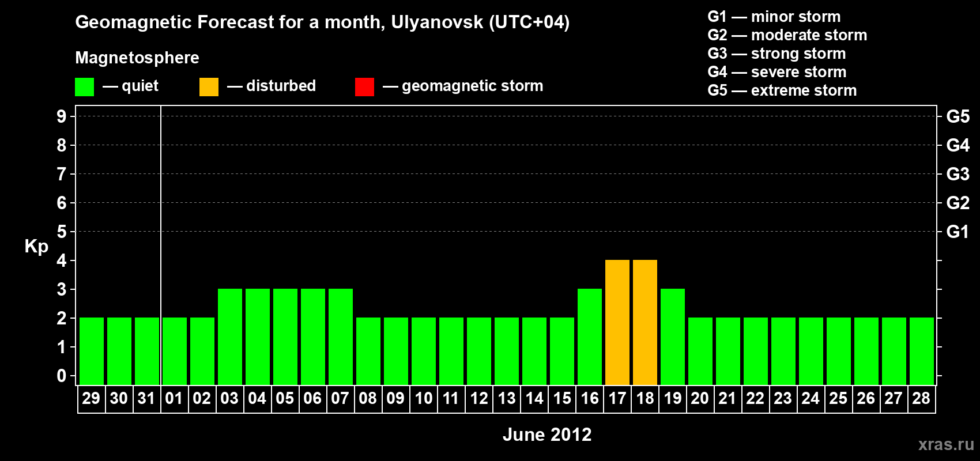Click the G3 right axis label
Viewport: 980px width, 461px height.
[958, 174]
